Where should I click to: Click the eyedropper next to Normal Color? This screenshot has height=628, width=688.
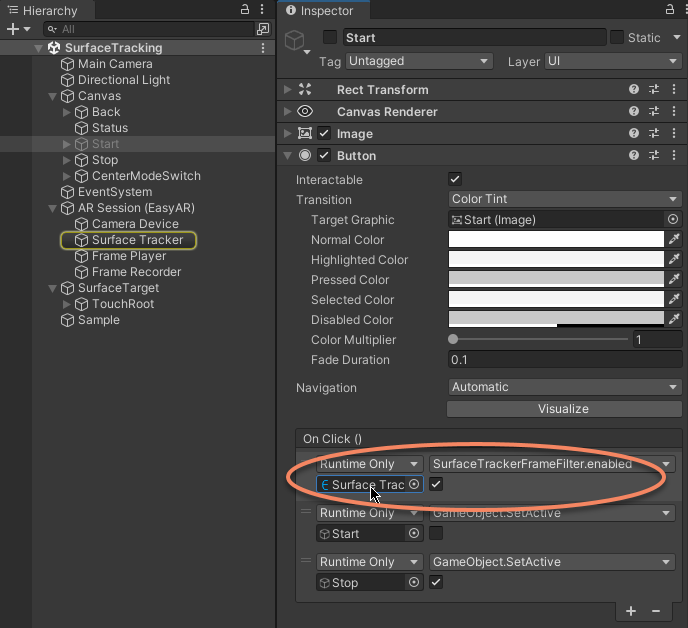(674, 240)
